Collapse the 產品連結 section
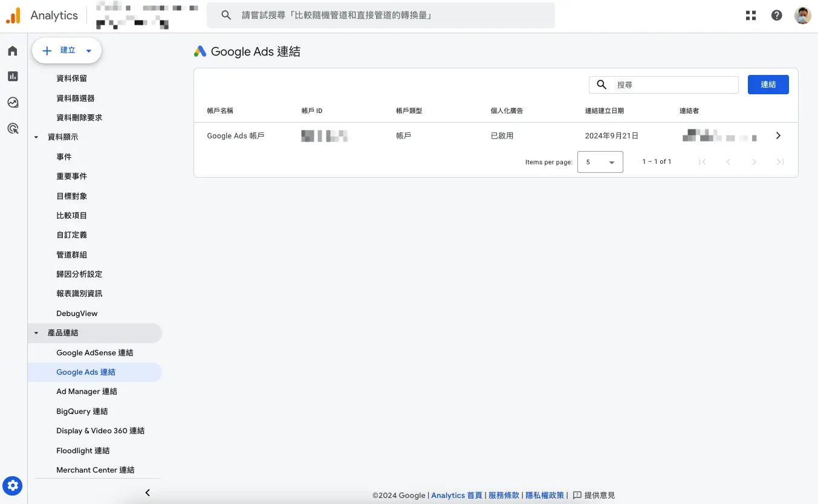The width and height of the screenshot is (818, 504). pyautogui.click(x=36, y=333)
